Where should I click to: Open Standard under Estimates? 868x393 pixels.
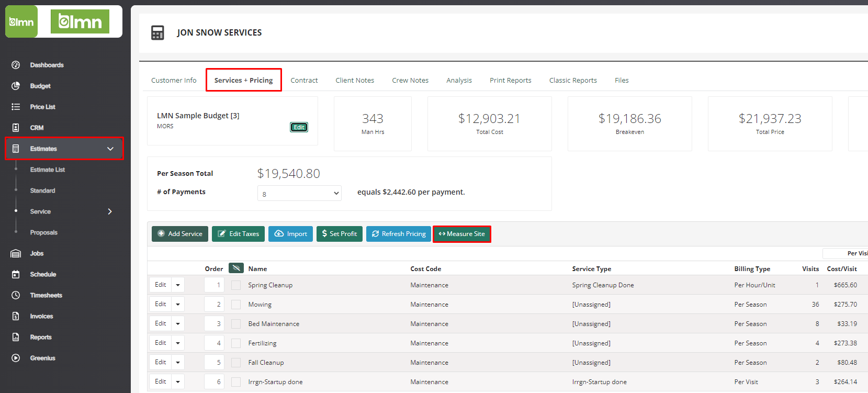[x=42, y=190]
